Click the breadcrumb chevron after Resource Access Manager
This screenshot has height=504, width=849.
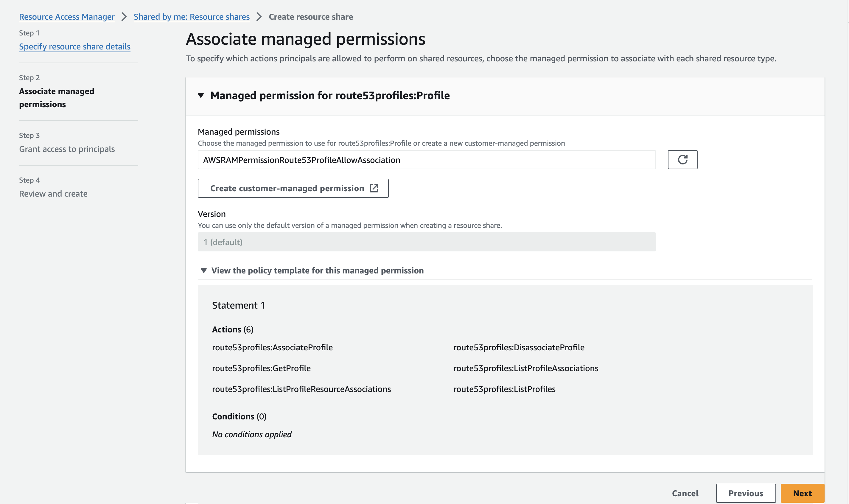124,17
